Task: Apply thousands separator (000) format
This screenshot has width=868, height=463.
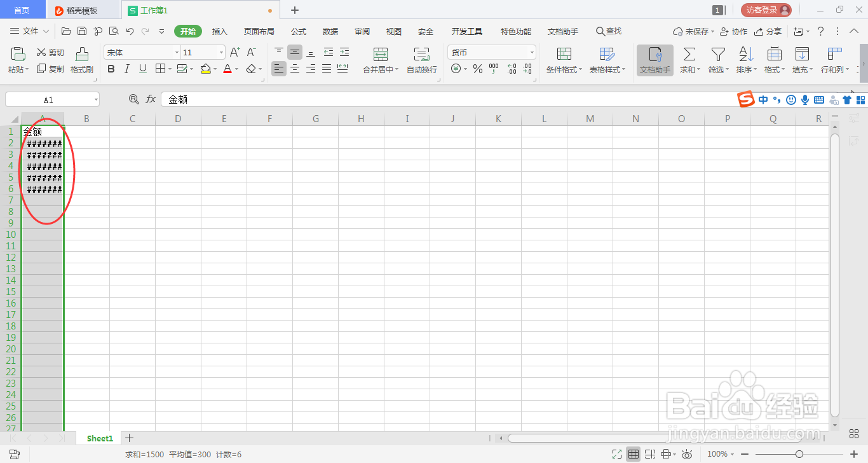Action: tap(494, 69)
